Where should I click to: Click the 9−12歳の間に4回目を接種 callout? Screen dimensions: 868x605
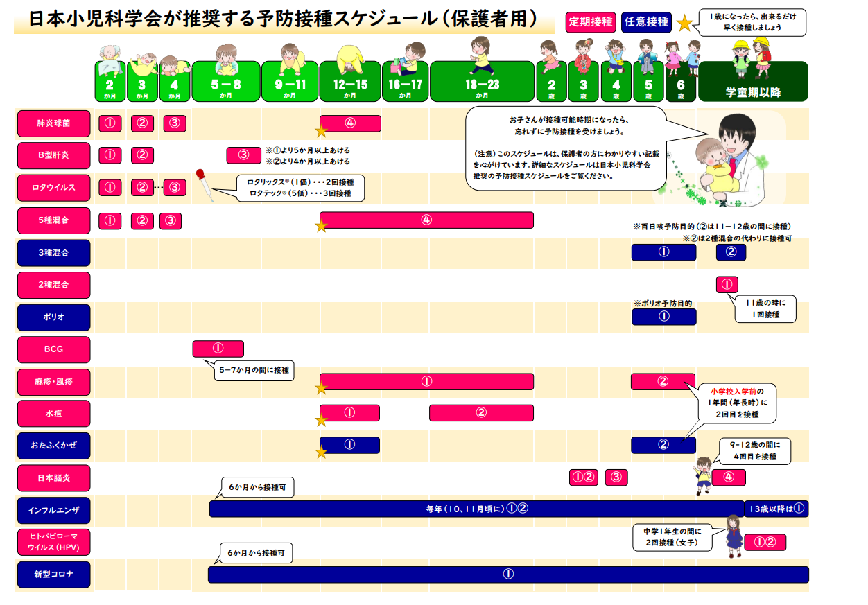(755, 450)
